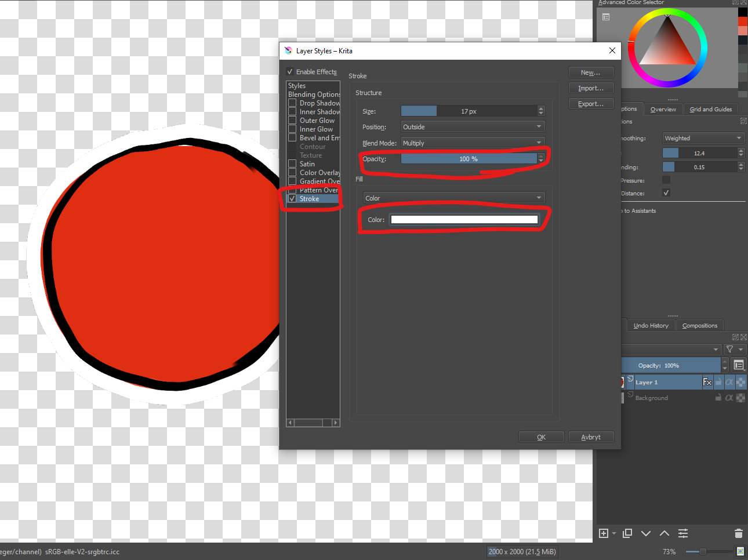The image size is (748, 560).
Task: Enable the Drop Shadow style checkbox
Action: [292, 103]
